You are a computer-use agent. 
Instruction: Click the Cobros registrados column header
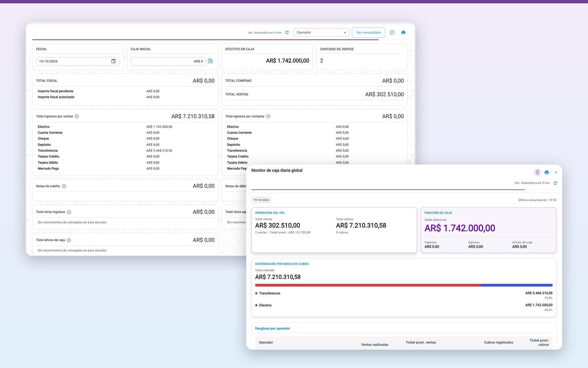[499, 343]
